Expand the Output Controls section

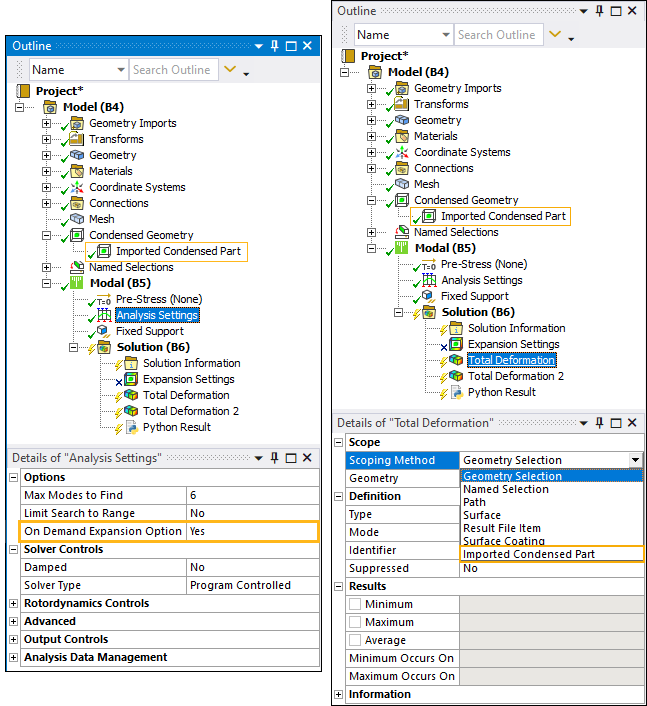[14, 639]
